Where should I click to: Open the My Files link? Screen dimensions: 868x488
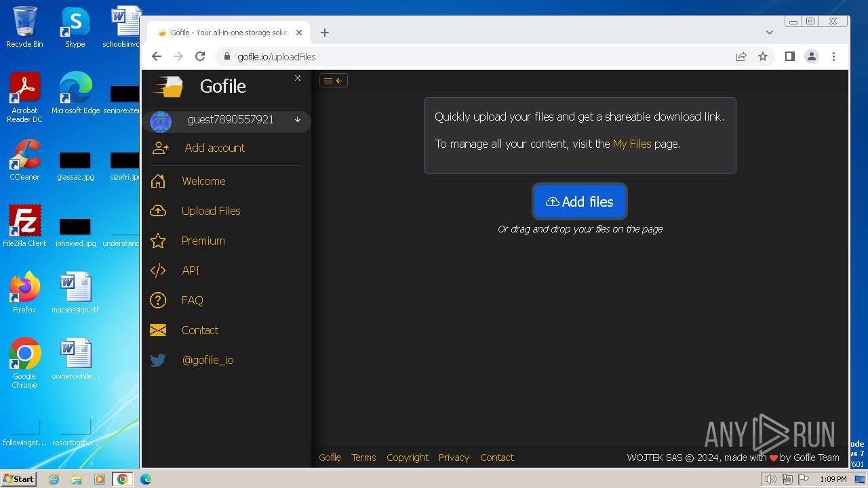(632, 144)
